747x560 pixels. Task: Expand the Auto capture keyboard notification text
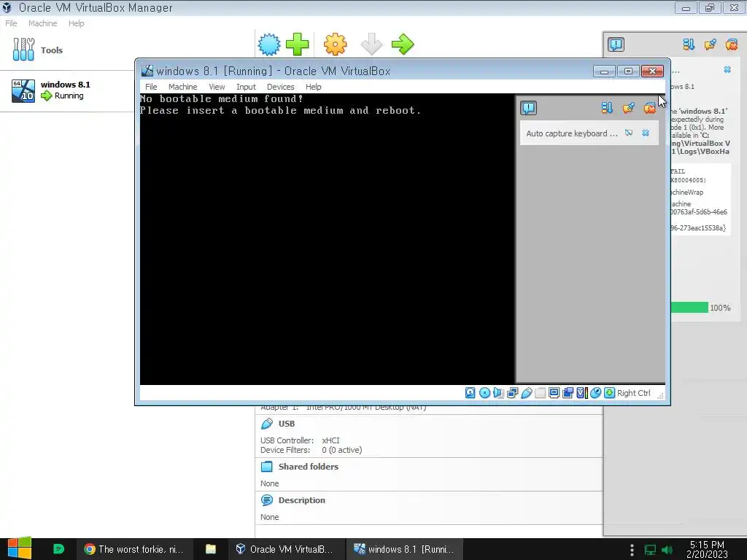click(x=572, y=133)
